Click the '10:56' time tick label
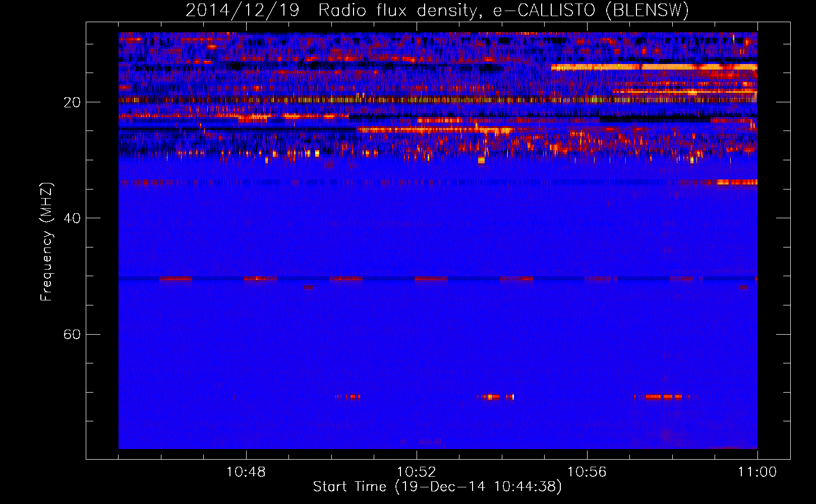Image resolution: width=816 pixels, height=504 pixels. [587, 472]
